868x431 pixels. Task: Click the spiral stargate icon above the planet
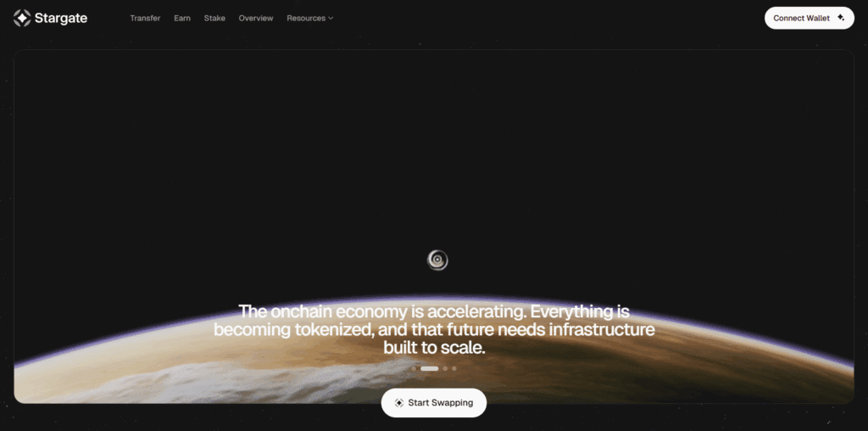coord(437,260)
